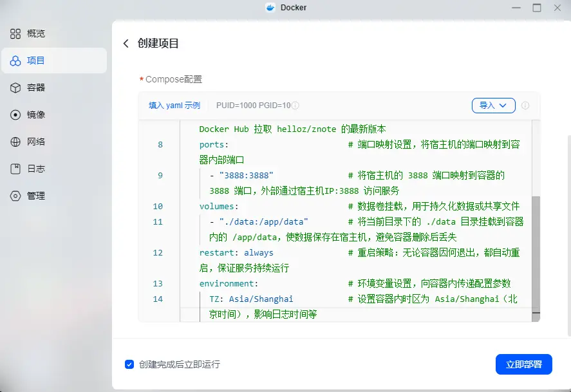Click the back arrow beside 创建项目
This screenshot has height=392, width=571.
click(126, 44)
